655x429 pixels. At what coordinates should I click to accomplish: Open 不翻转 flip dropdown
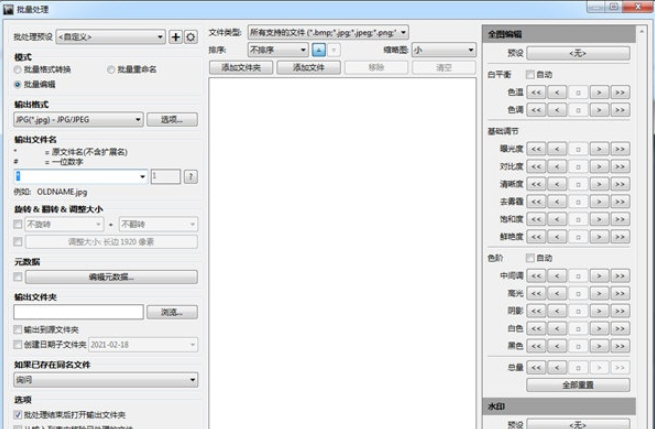click(x=158, y=224)
